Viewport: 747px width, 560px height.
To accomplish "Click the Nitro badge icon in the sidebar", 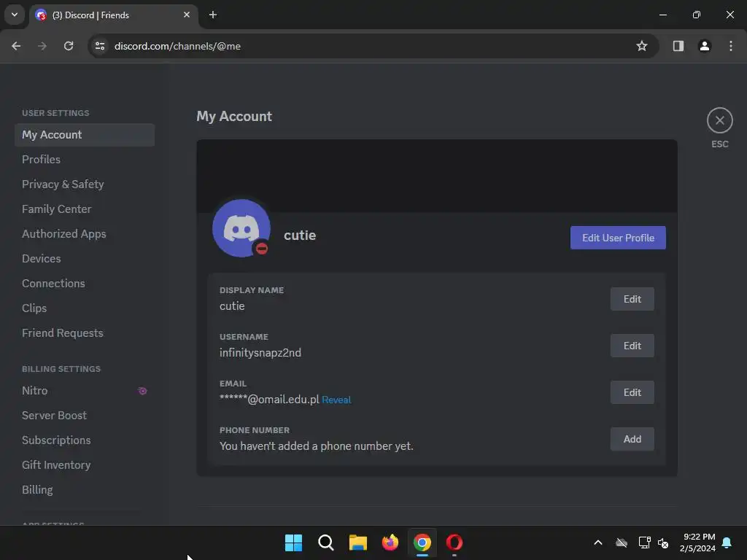I will (x=142, y=391).
